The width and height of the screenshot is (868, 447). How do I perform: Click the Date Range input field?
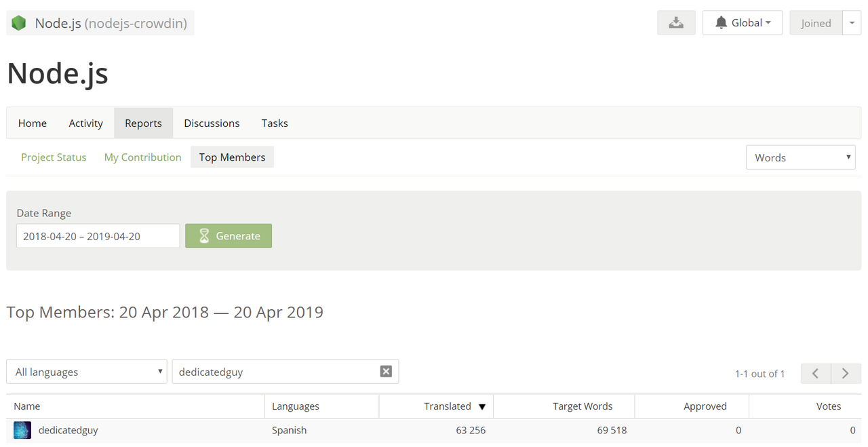tap(98, 236)
